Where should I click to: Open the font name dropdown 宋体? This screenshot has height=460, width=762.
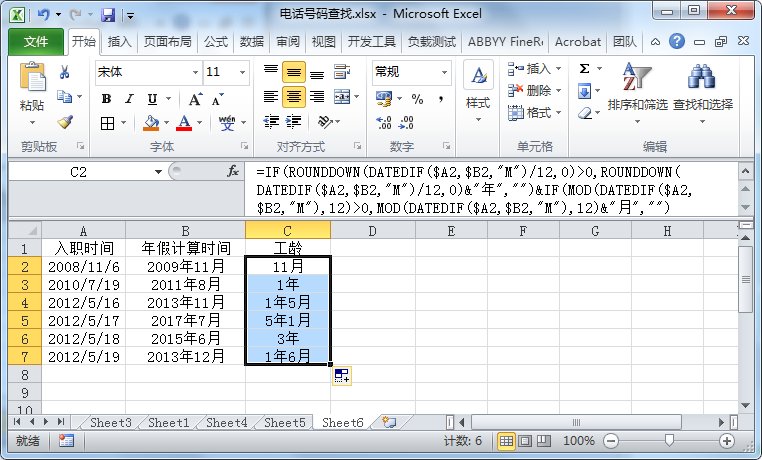coord(195,72)
